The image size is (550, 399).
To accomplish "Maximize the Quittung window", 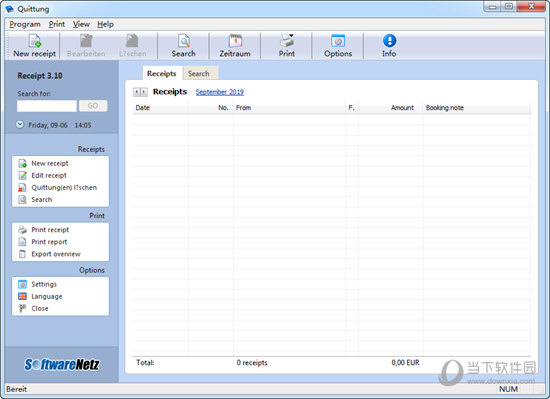I will pos(509,7).
